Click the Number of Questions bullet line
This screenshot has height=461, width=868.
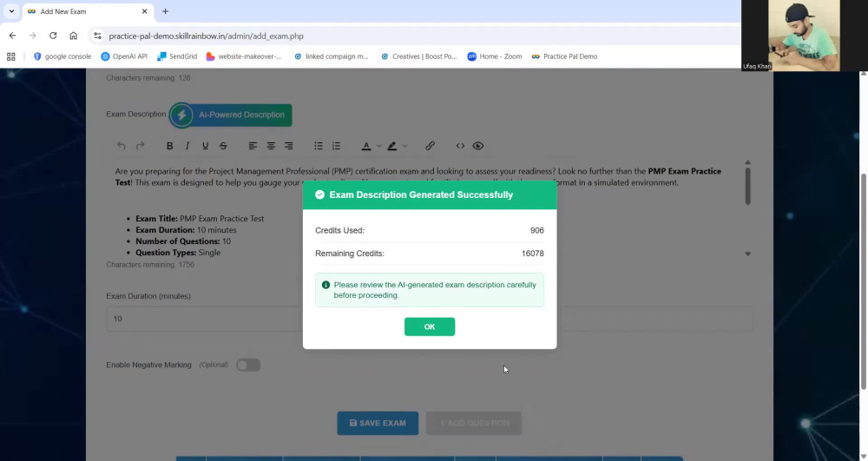coord(182,241)
